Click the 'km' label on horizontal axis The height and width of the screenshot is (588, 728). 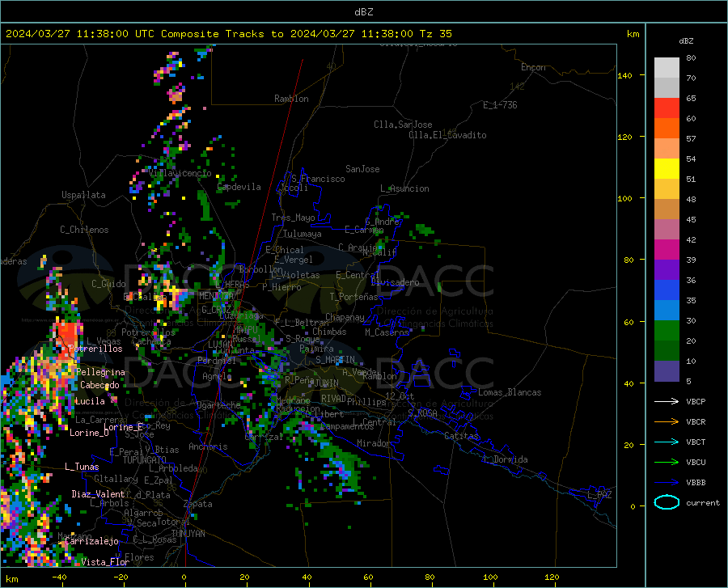pyautogui.click(x=11, y=579)
